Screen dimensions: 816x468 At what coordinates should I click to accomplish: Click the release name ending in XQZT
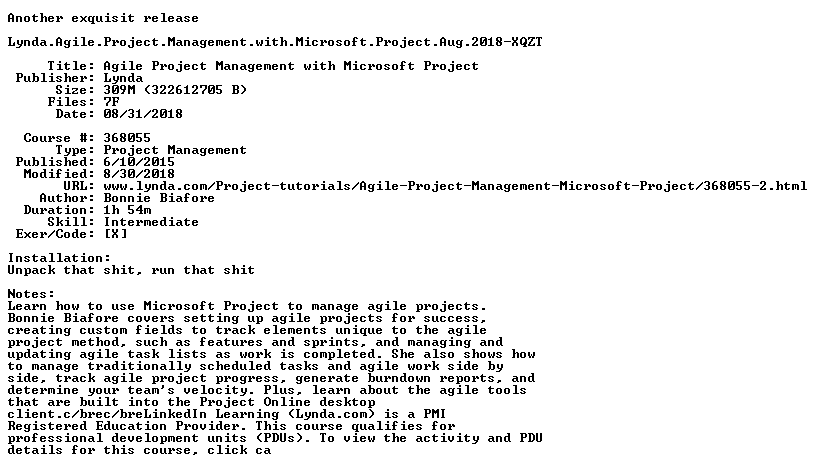[x=275, y=42]
